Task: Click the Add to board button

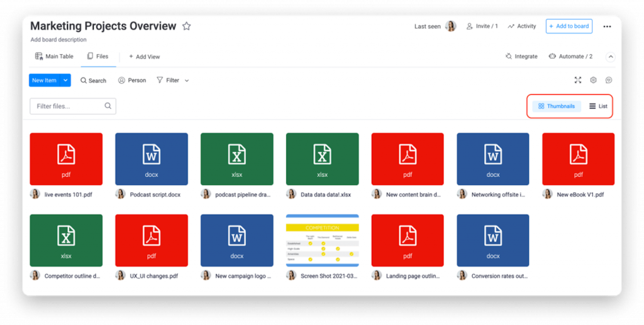Action: click(x=569, y=26)
